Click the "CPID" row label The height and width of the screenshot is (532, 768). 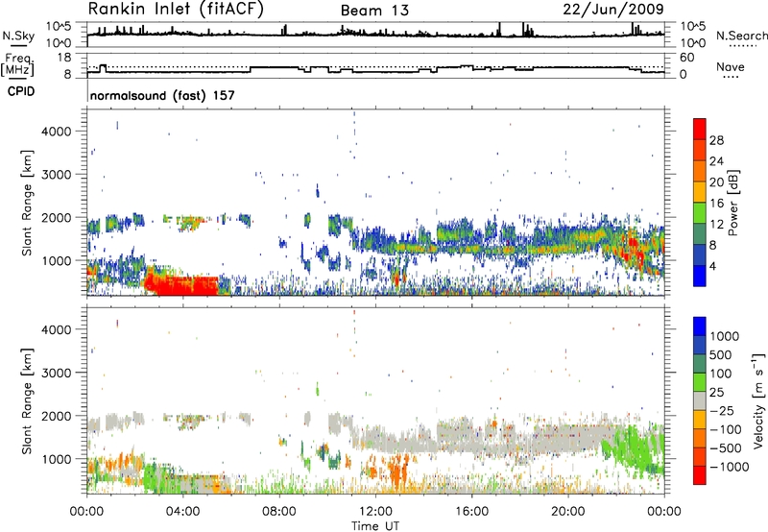21,91
